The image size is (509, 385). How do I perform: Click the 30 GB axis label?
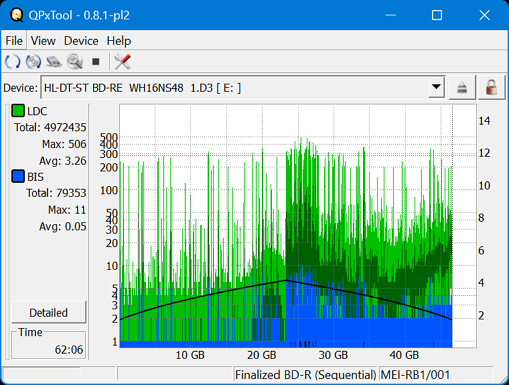point(333,355)
